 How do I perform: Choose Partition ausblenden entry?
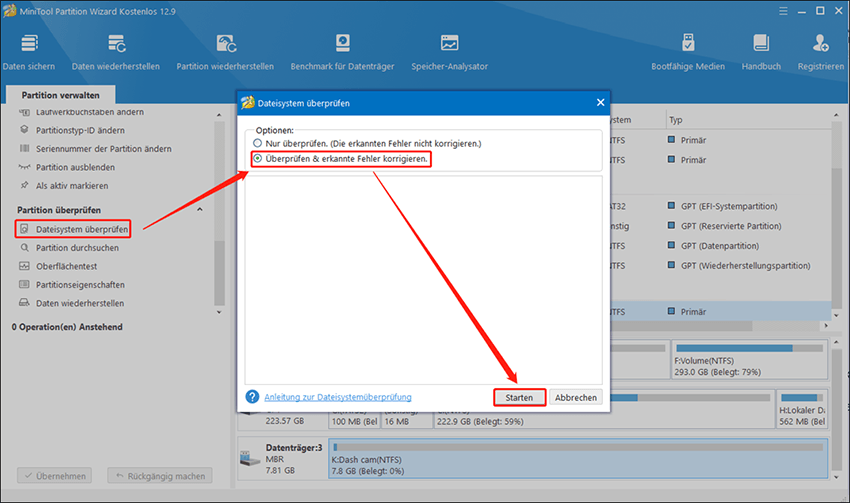click(75, 167)
